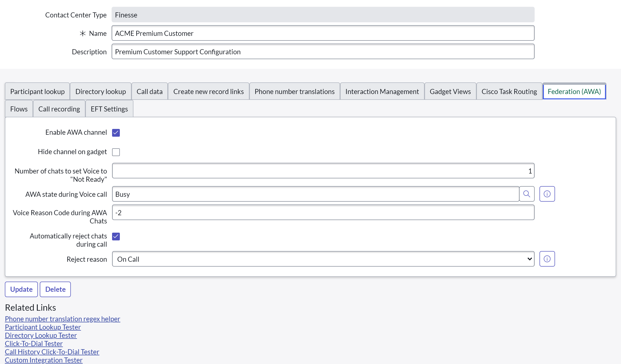Open the Interaction Management tab
This screenshot has height=364, width=621.
(382, 92)
